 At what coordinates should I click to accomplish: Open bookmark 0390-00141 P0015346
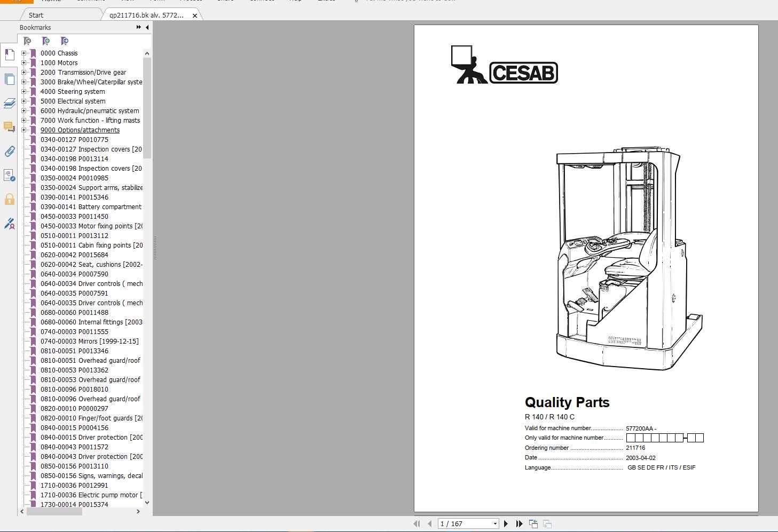coord(74,197)
